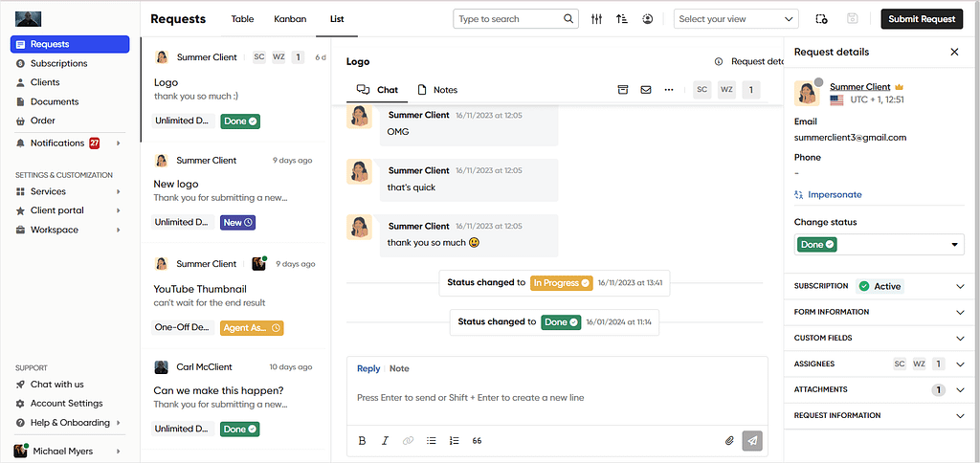Select the Chat tab
The width and height of the screenshot is (980, 463).
pos(377,89)
